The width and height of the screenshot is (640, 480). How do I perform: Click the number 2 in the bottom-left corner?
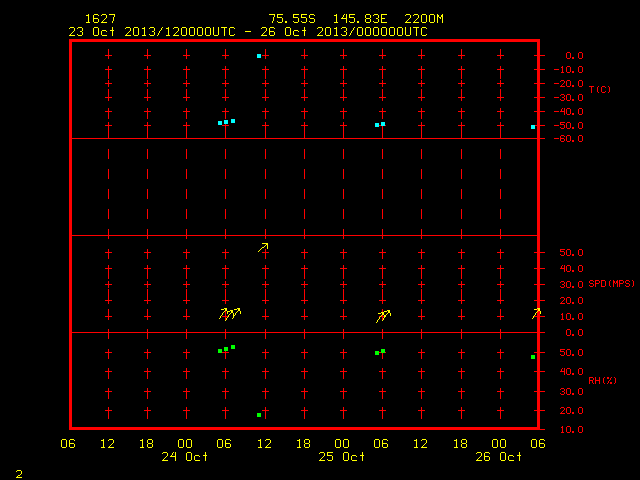[19, 474]
